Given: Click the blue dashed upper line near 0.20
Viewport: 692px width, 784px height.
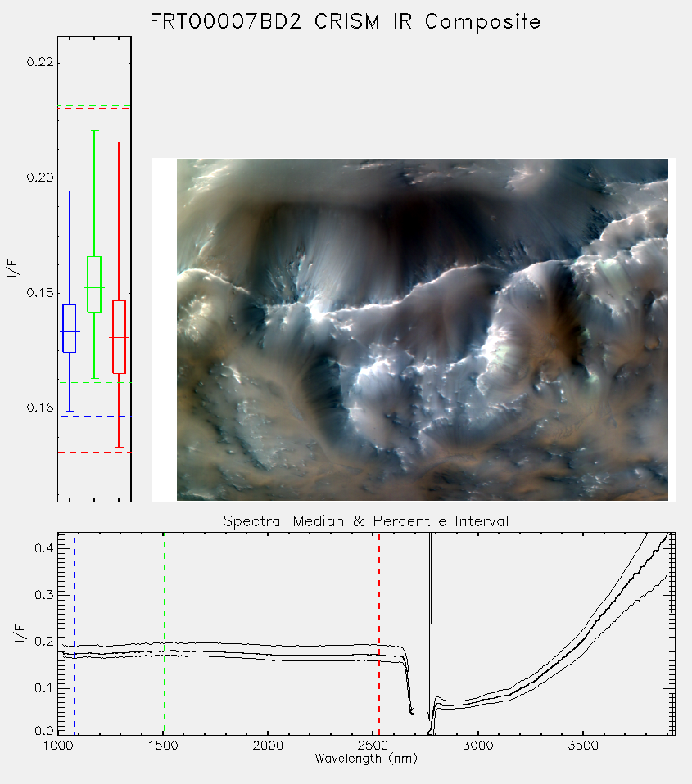Looking at the screenshot, I should [x=94, y=169].
